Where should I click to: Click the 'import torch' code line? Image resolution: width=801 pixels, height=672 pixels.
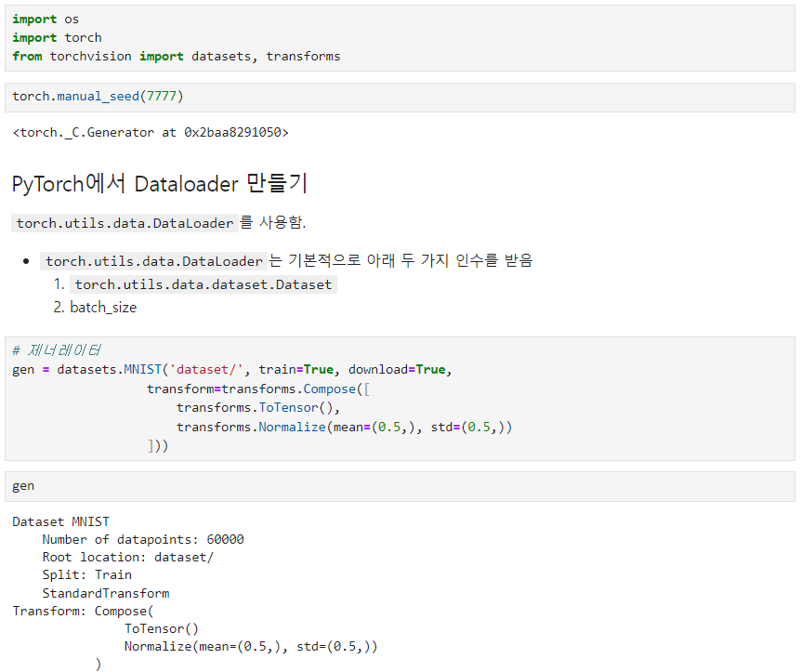[x=58, y=38]
